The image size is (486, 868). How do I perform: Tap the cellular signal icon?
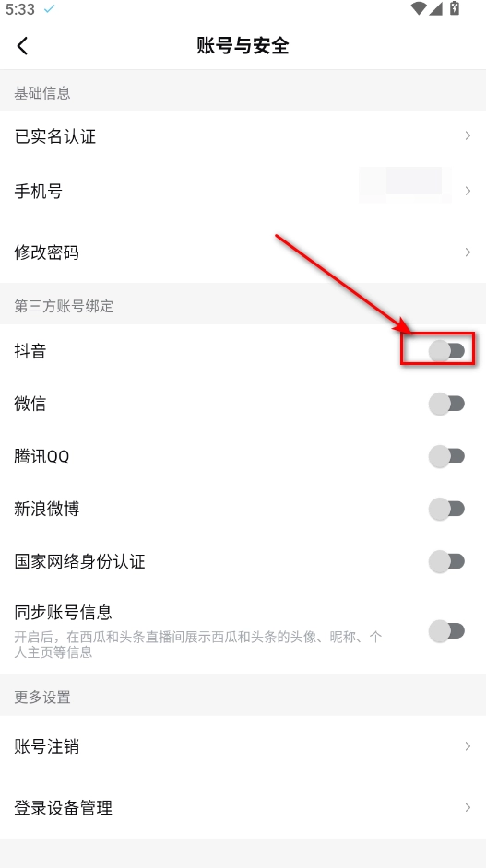tap(437, 7)
